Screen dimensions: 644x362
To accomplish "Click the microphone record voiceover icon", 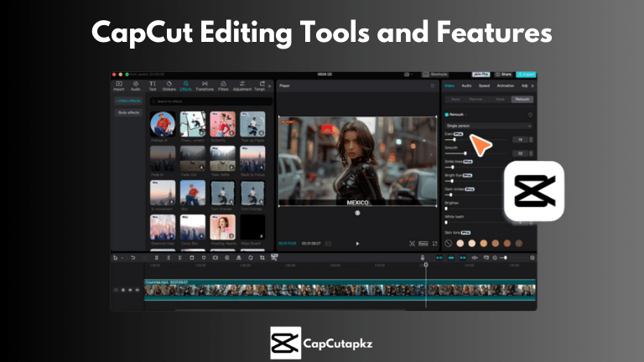I will tap(423, 258).
